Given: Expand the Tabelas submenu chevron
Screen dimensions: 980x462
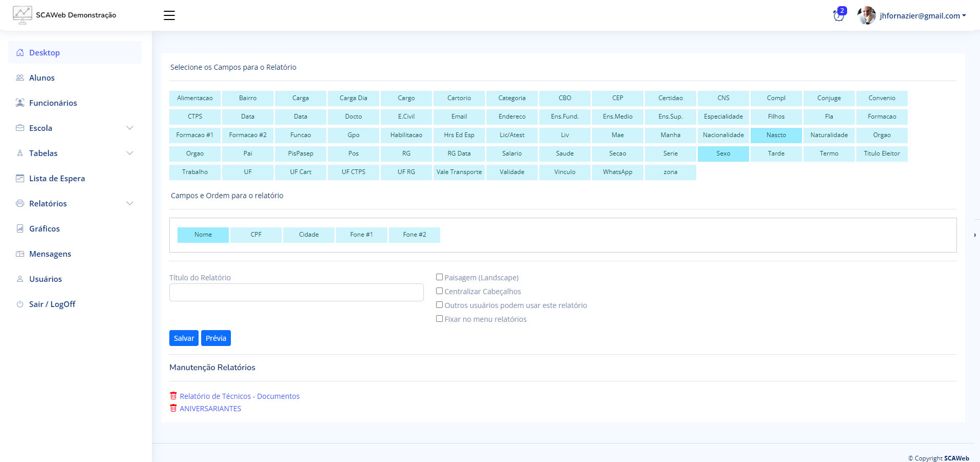Looking at the screenshot, I should pyautogui.click(x=130, y=153).
